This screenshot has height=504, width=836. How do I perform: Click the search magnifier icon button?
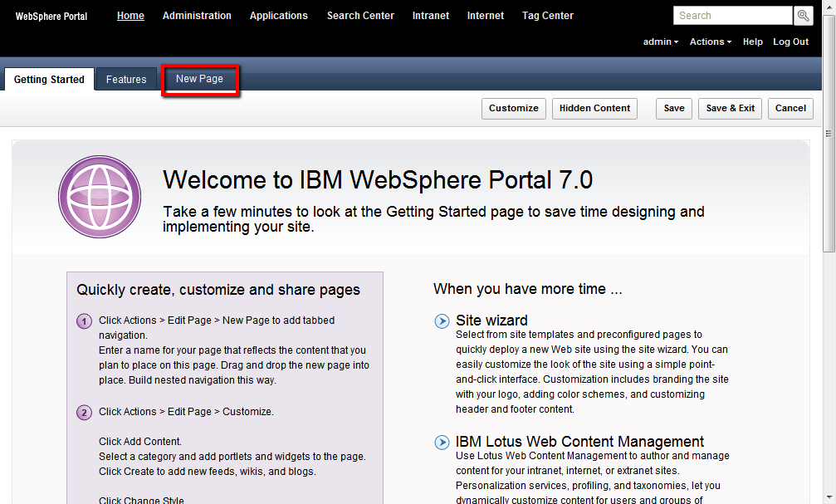803,16
